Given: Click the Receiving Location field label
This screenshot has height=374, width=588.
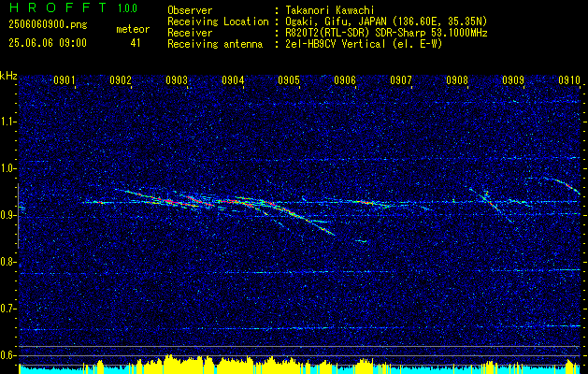Looking at the screenshot, I should click(x=218, y=22).
